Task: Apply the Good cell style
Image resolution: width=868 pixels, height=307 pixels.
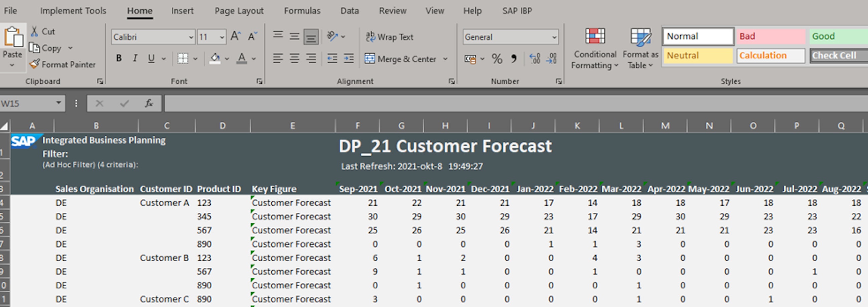Action: pyautogui.click(x=837, y=36)
